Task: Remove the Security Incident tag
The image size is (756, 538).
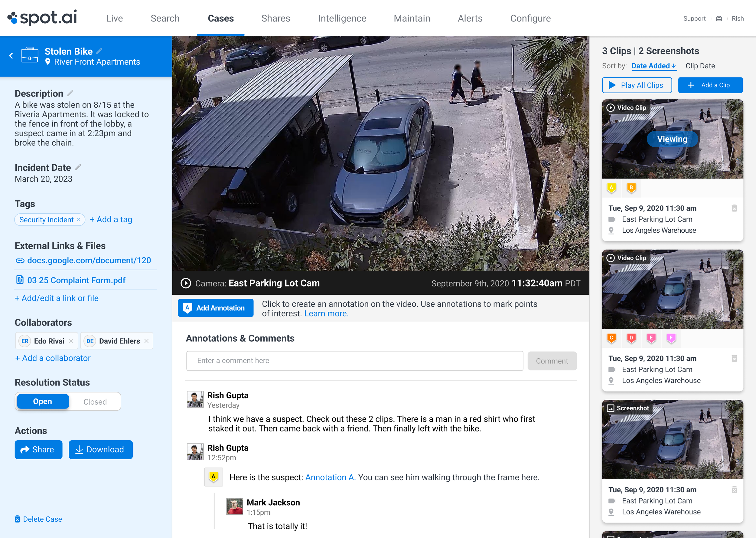Action: click(78, 220)
